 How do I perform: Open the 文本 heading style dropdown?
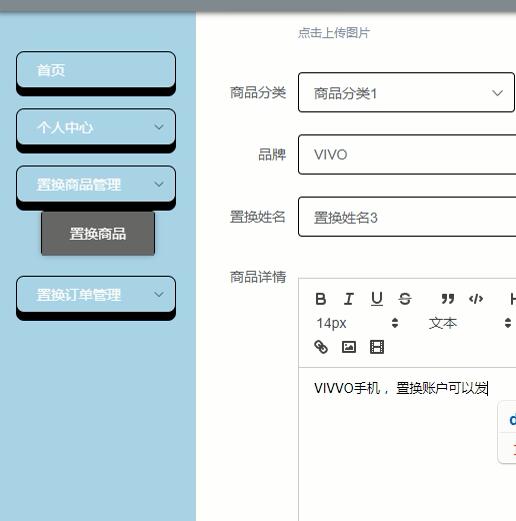coord(470,323)
